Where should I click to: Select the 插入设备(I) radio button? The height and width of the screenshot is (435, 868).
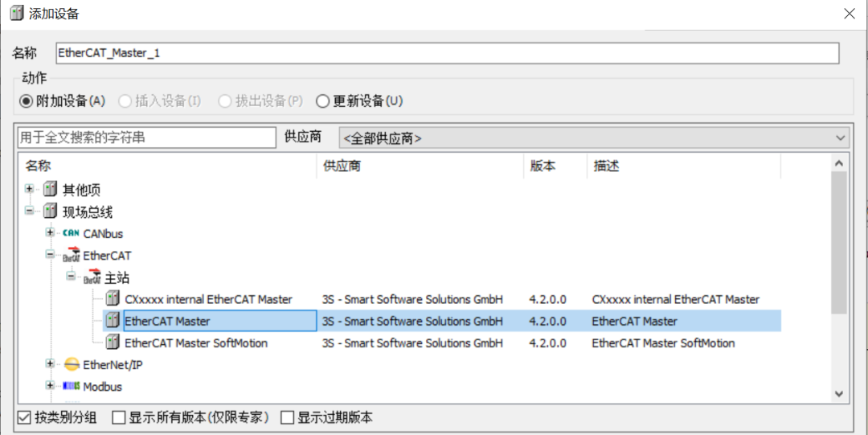click(x=125, y=101)
